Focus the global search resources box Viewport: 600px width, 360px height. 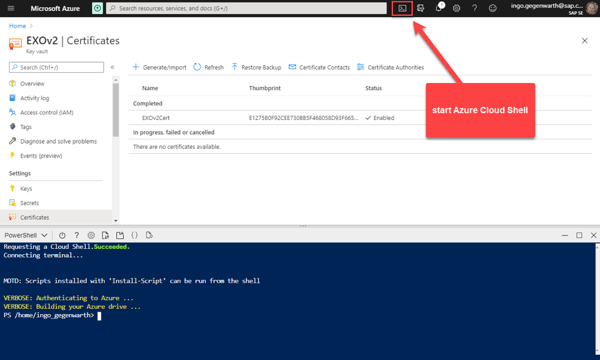[246, 8]
